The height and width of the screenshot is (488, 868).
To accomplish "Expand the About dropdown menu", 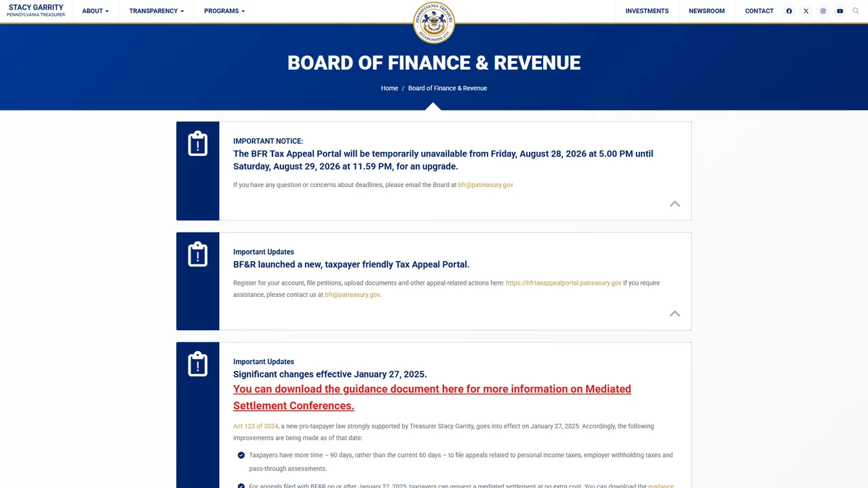I will [95, 11].
